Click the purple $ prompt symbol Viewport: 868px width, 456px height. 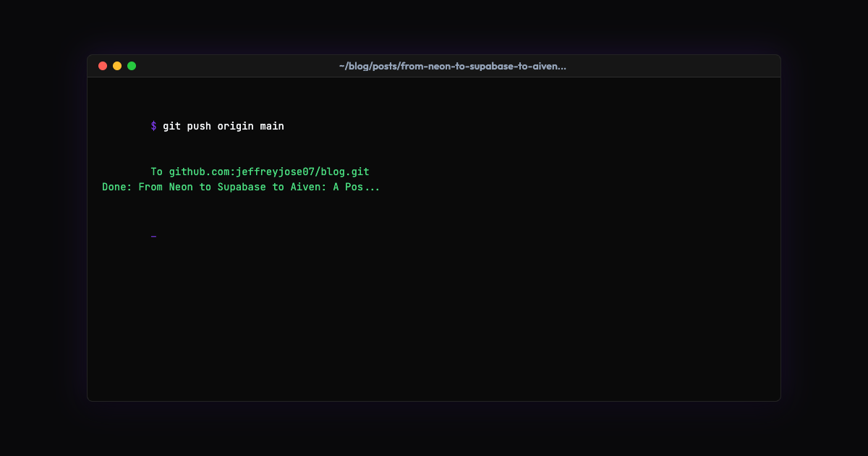click(x=153, y=126)
